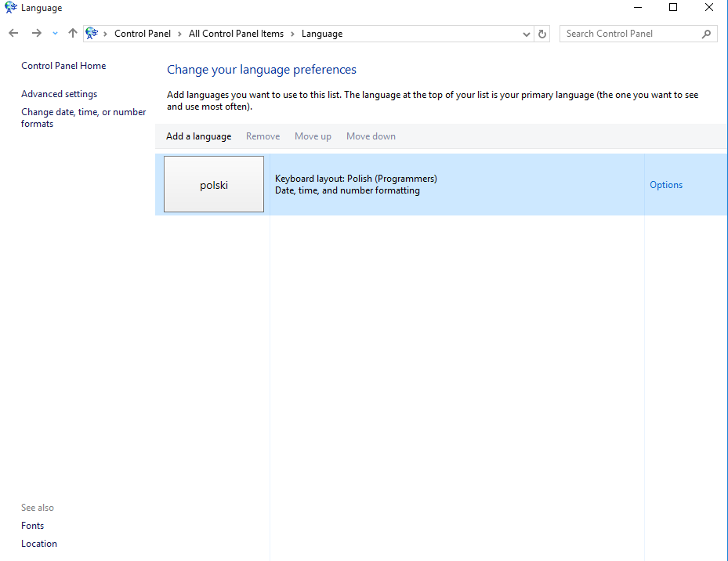
Task: Click the Remove toolbar command
Action: 263,136
